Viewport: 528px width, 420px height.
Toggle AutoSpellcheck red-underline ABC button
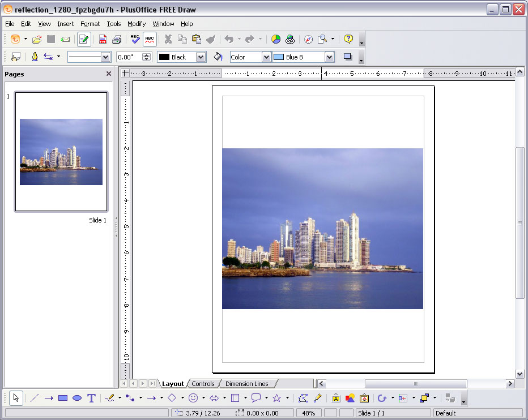(x=150, y=39)
